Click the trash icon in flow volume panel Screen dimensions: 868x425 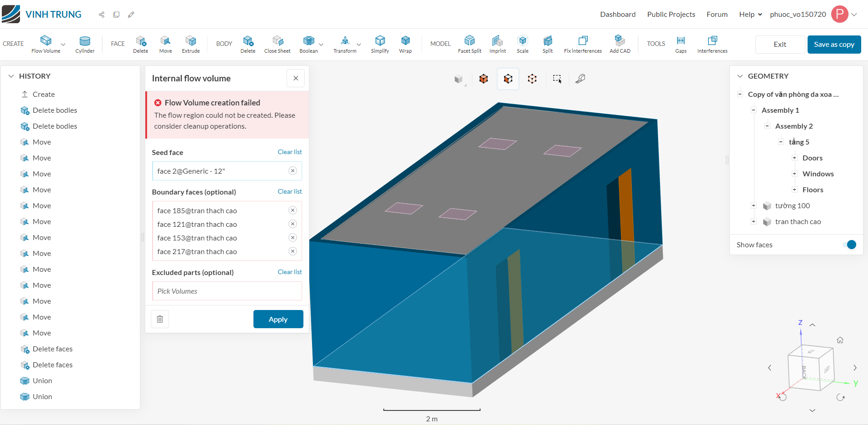coord(160,319)
